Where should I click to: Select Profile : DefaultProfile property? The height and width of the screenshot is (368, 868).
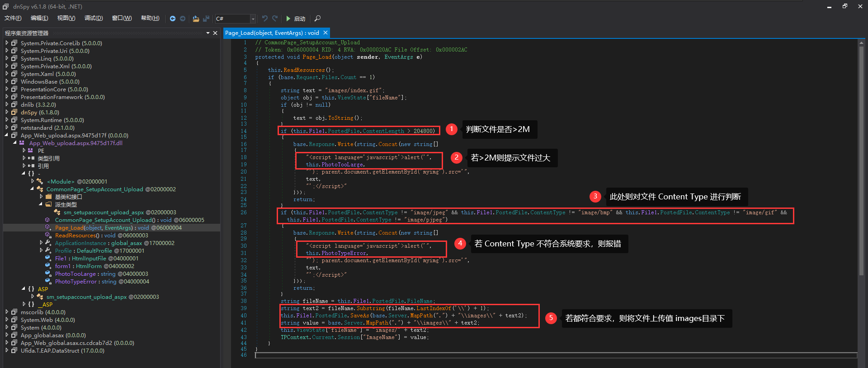(100, 250)
